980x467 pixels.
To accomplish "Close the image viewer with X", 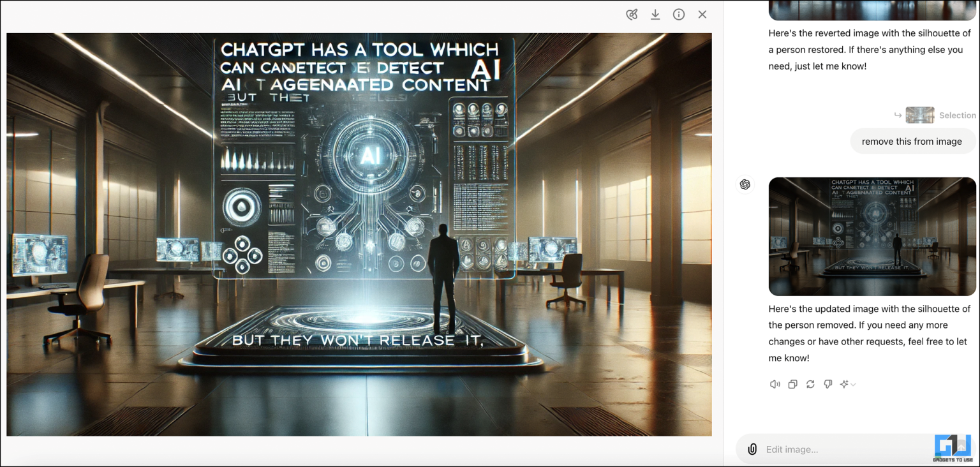I will coord(702,14).
